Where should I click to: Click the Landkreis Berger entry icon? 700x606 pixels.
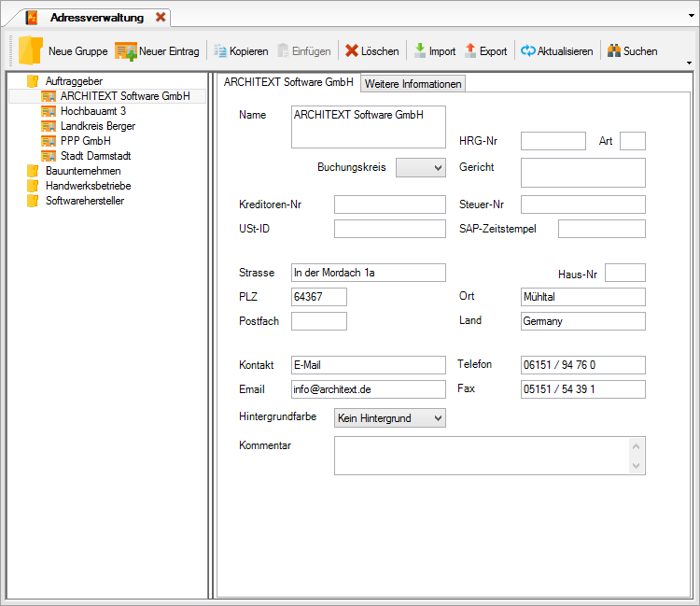(x=49, y=126)
